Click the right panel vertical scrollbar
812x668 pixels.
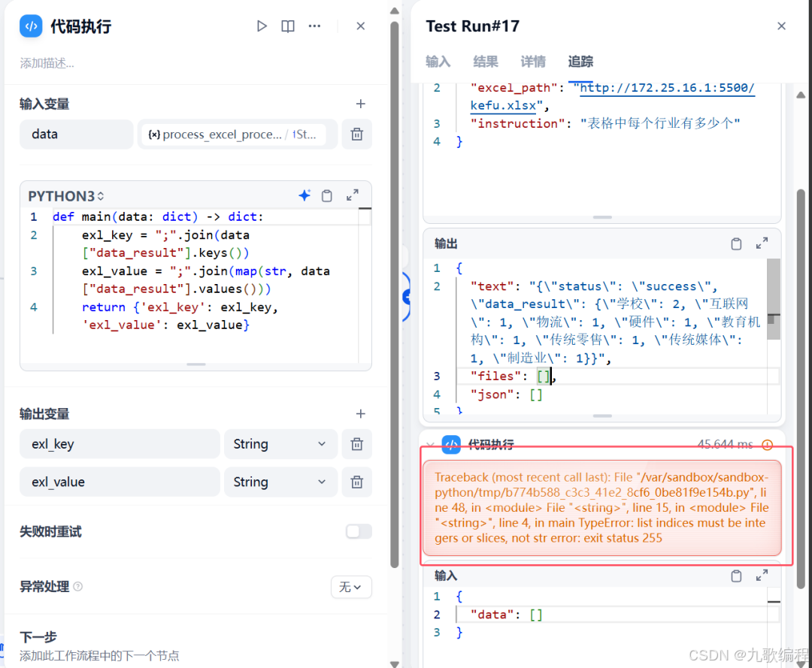801,388
